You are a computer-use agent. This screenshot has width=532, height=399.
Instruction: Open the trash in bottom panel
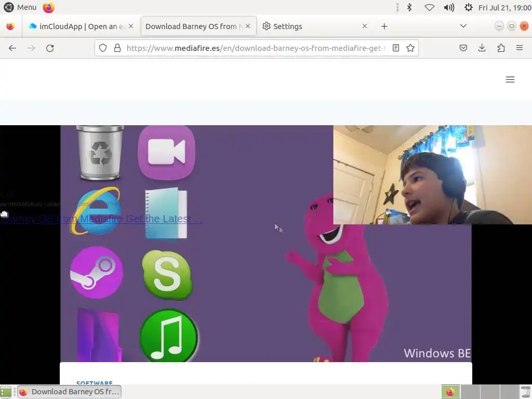[525, 392]
